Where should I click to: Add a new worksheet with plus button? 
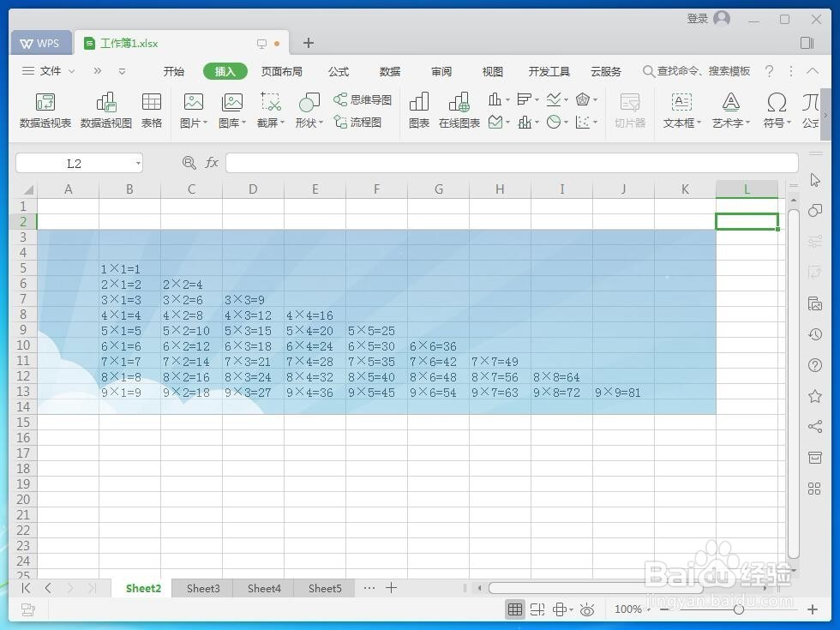click(392, 588)
